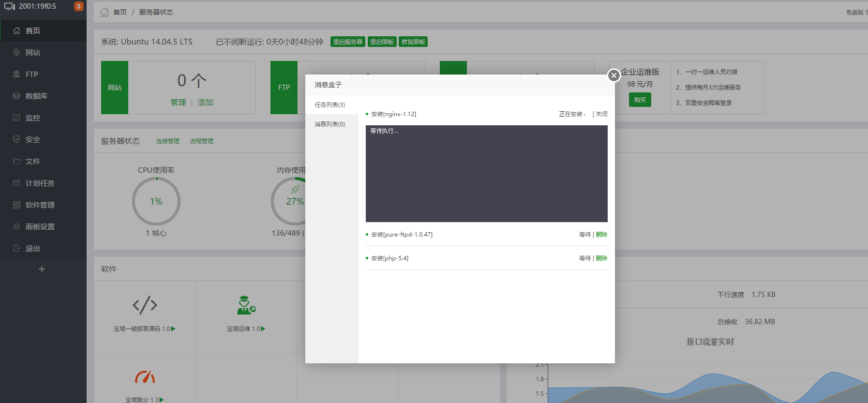Viewport: 868px width, 403px height.
Task: Click the 数据库 database sidebar icon
Action: (16, 96)
